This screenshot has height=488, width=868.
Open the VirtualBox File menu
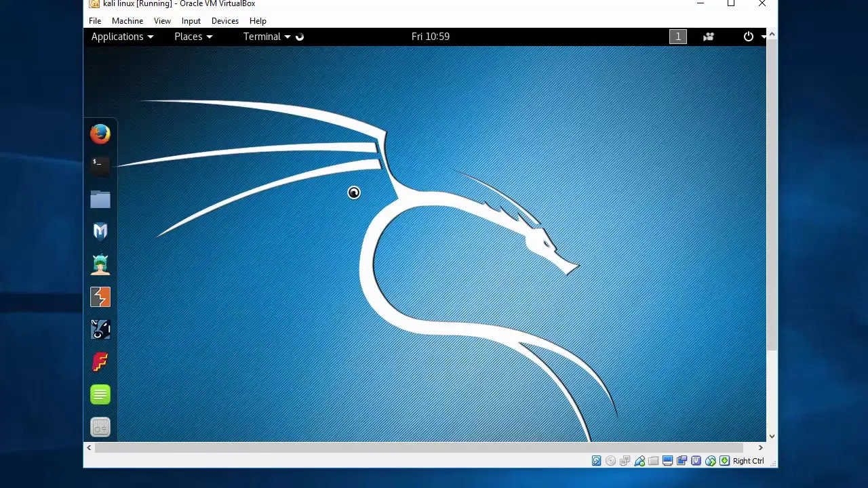(95, 21)
